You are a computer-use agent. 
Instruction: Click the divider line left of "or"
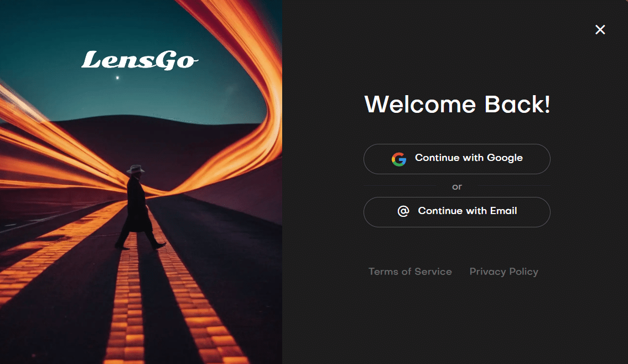[x=401, y=186]
